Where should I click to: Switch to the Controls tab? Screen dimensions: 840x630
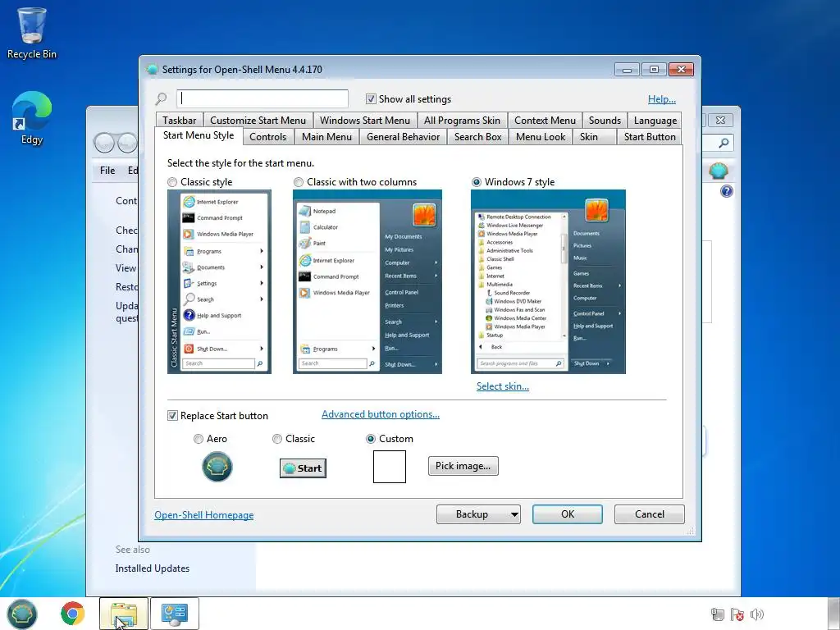(x=267, y=137)
